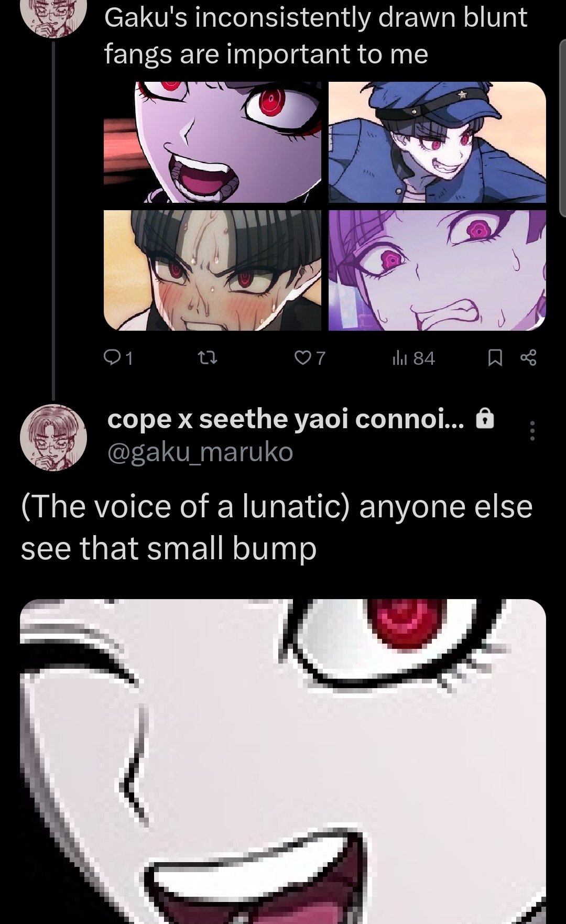This screenshot has height=924, width=566.
Task: Open the purple-tinted gritted teeth image
Action: click(x=437, y=270)
